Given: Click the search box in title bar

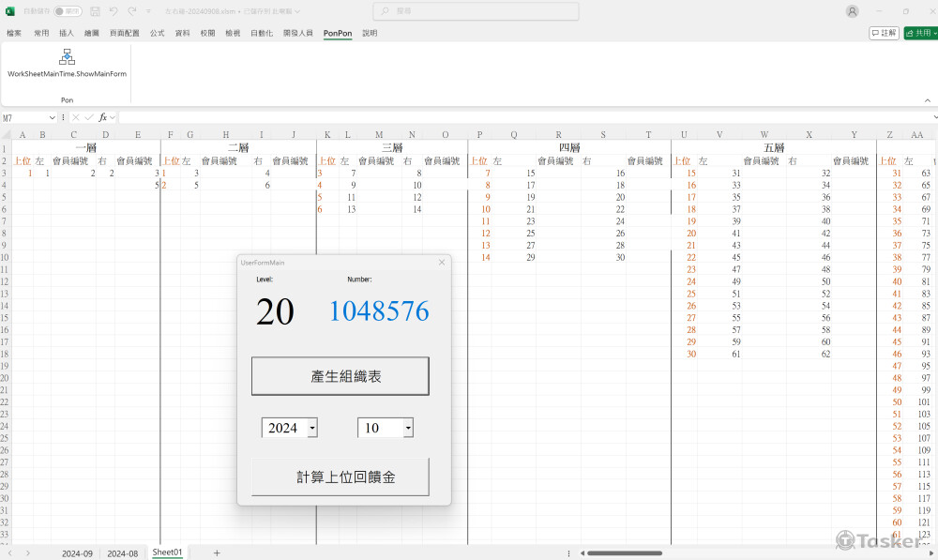Looking at the screenshot, I should [476, 11].
